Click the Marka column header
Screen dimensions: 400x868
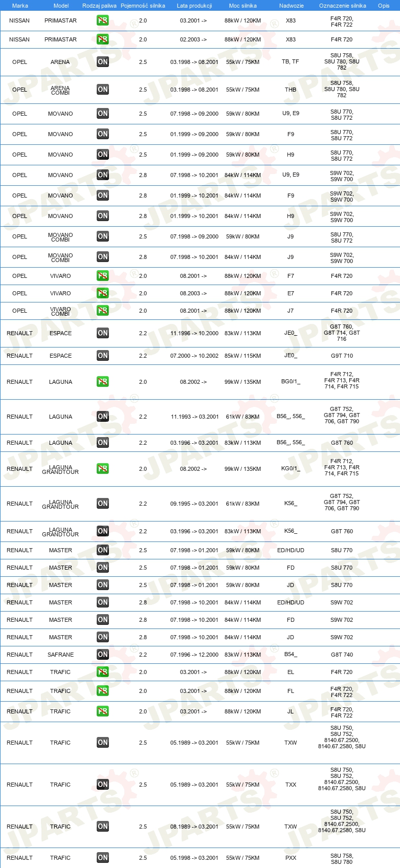coord(20,6)
